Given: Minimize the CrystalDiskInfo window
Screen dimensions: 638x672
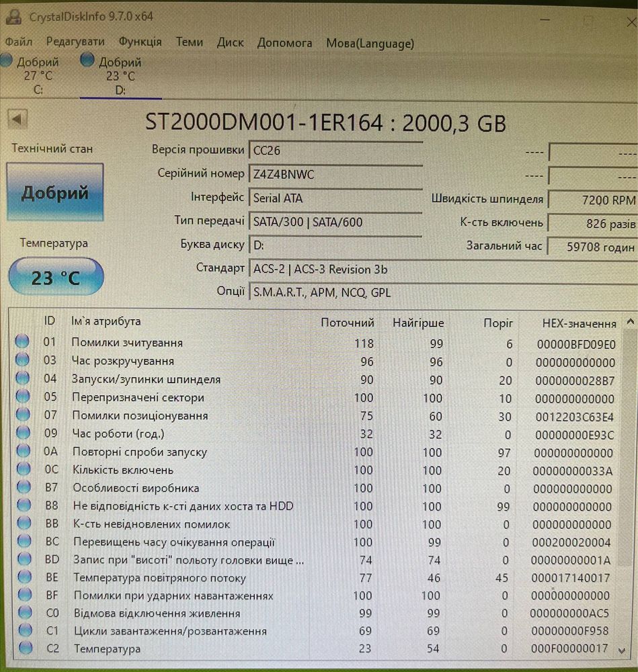Looking at the screenshot, I should pyautogui.click(x=545, y=19).
